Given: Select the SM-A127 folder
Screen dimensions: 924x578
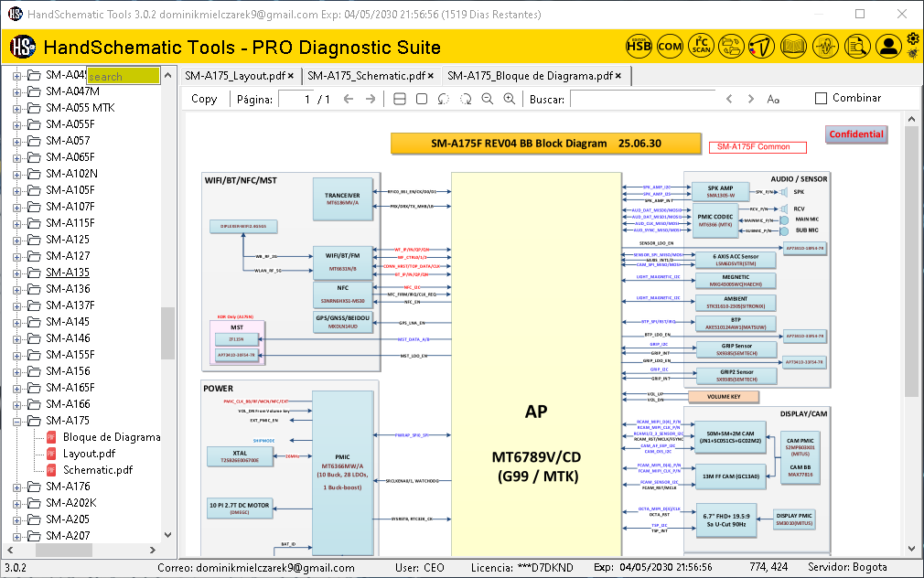Looking at the screenshot, I should 68,256.
